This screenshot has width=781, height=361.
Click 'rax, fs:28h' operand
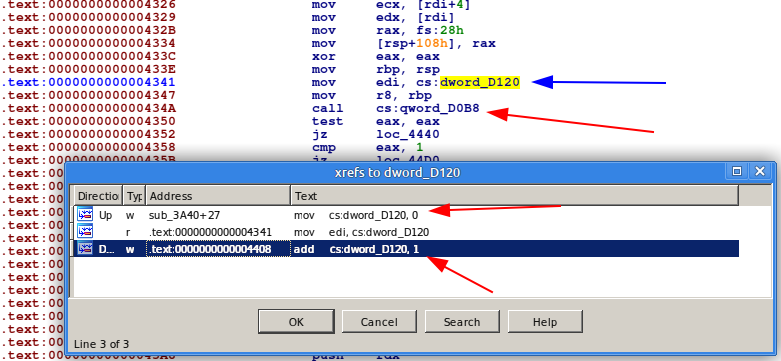point(420,30)
